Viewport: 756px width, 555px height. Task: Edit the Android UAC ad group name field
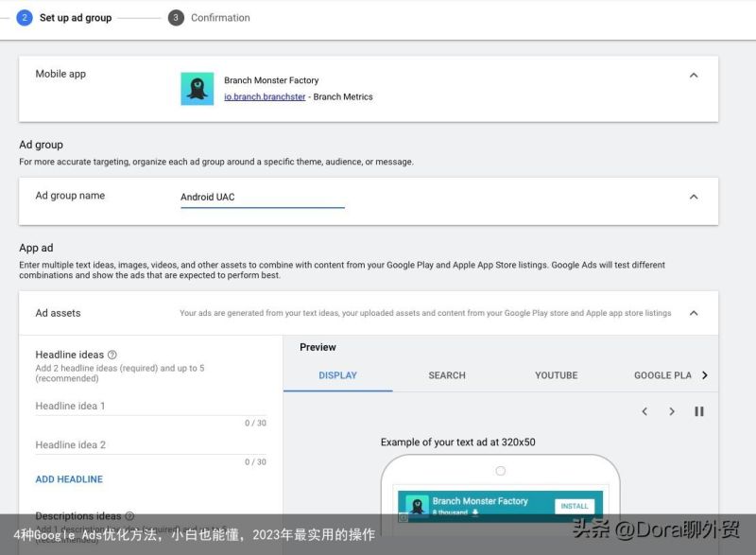[263, 198]
